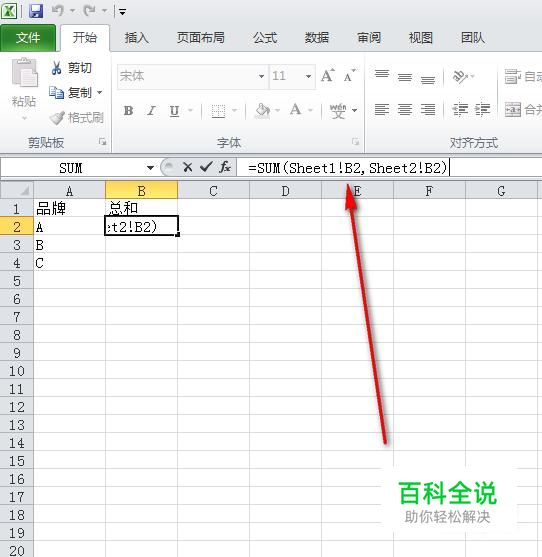Open the Redo history dropdown arrow
The width and height of the screenshot is (542, 557).
pyautogui.click(x=104, y=11)
